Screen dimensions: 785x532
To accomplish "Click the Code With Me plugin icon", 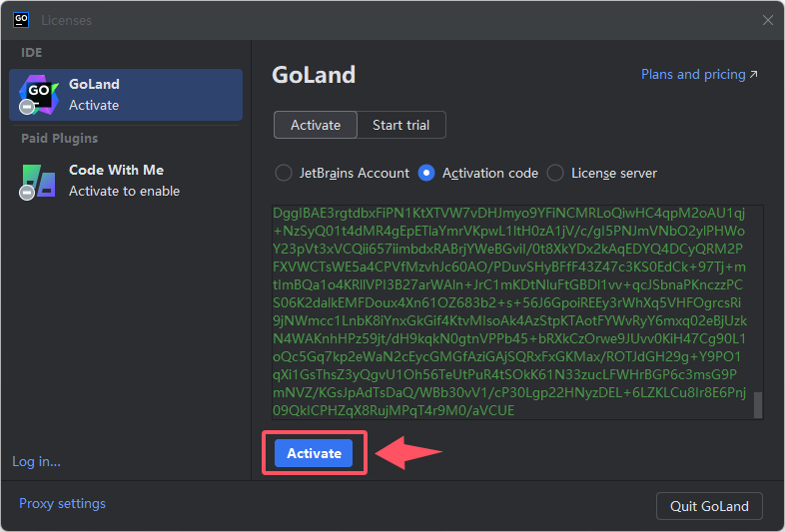I will (38, 182).
